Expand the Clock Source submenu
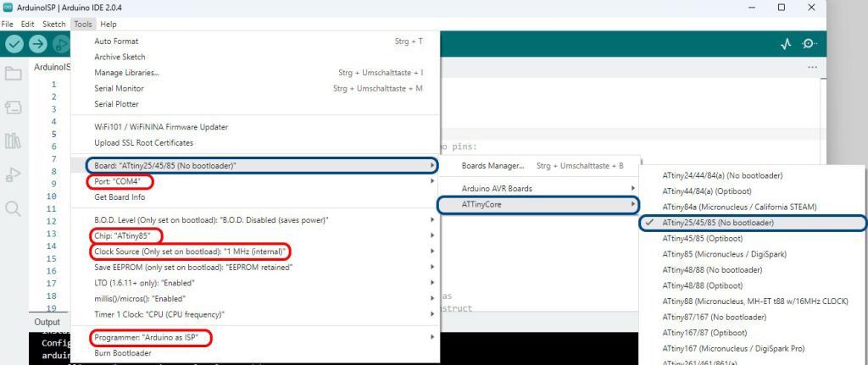Screen dimensions: 868x365 pos(255,252)
